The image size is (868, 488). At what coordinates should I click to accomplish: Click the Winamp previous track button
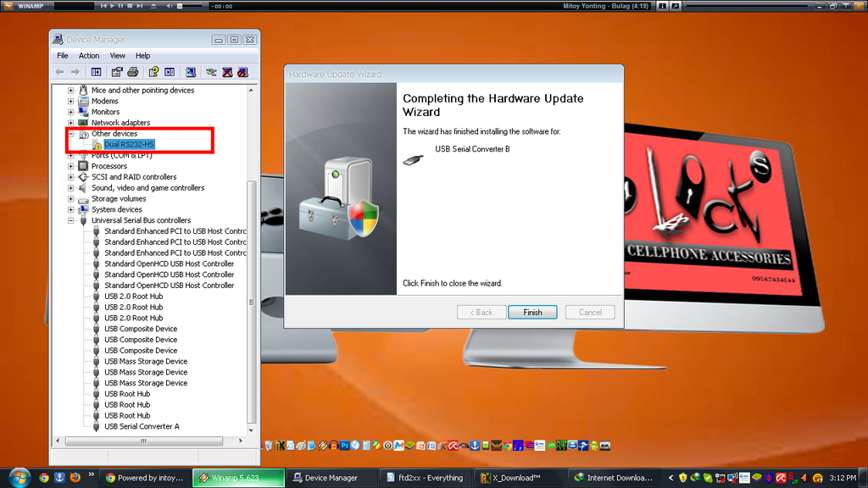point(103,6)
